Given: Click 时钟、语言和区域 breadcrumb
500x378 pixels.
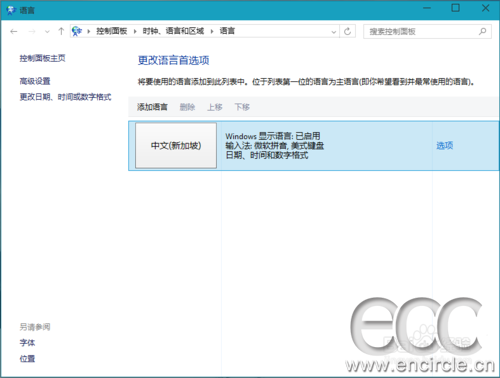Looking at the screenshot, I should [x=173, y=31].
